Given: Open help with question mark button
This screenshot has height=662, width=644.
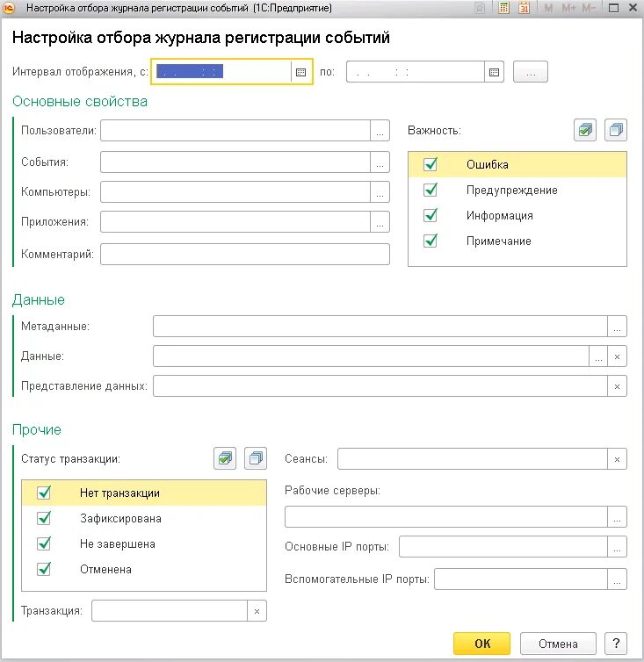Looking at the screenshot, I should (x=616, y=644).
